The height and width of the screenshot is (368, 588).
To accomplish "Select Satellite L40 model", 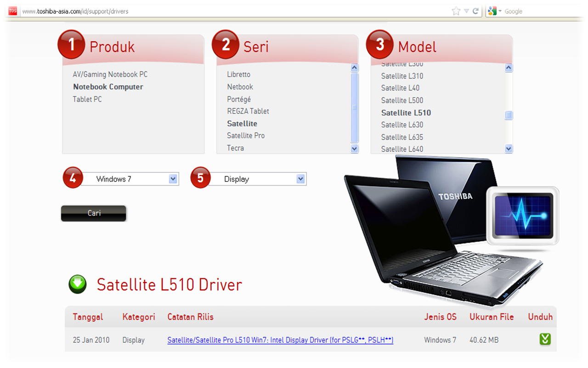I will tap(400, 88).
